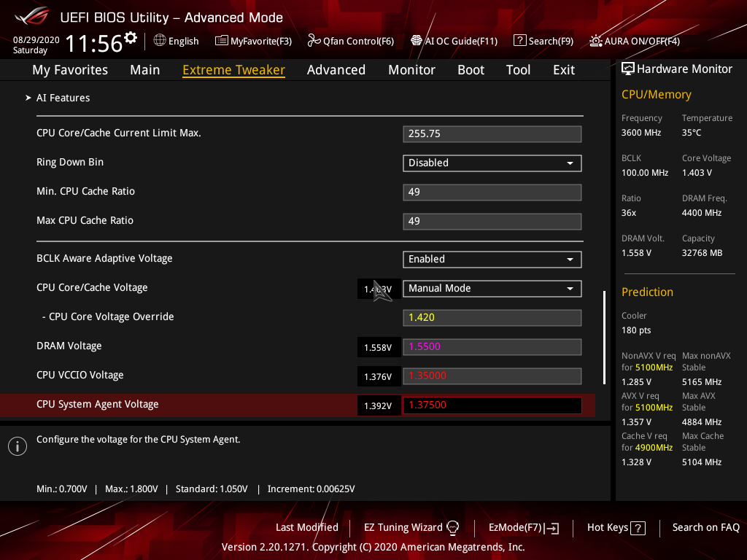Open the Ring Down Bin dropdown
The width and height of the screenshot is (747, 560).
pos(492,163)
